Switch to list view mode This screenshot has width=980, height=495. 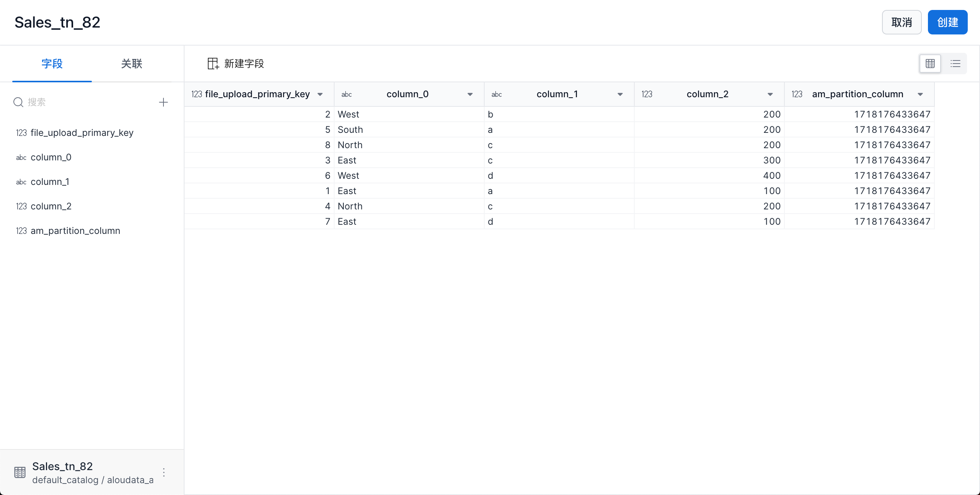(x=955, y=64)
